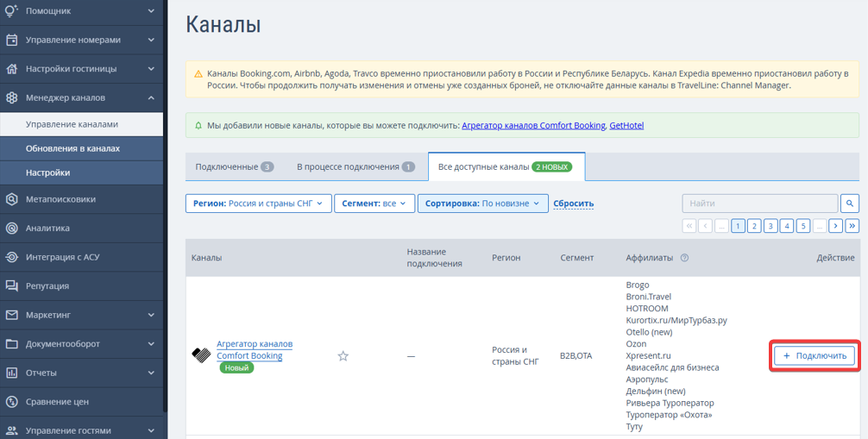Image resolution: width=868 pixels, height=439 pixels.
Task: Click the first page double arrow
Action: pos(689,225)
